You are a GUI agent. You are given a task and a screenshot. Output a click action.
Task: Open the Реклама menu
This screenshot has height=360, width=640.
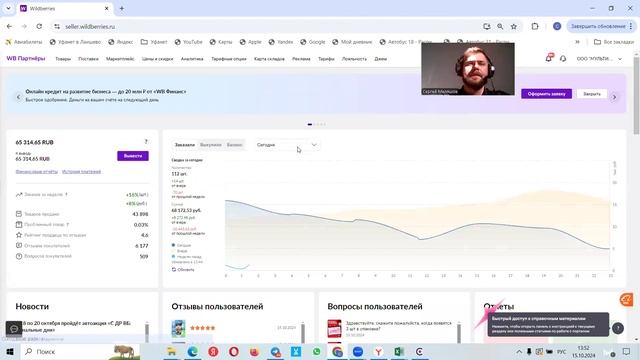[x=301, y=59]
